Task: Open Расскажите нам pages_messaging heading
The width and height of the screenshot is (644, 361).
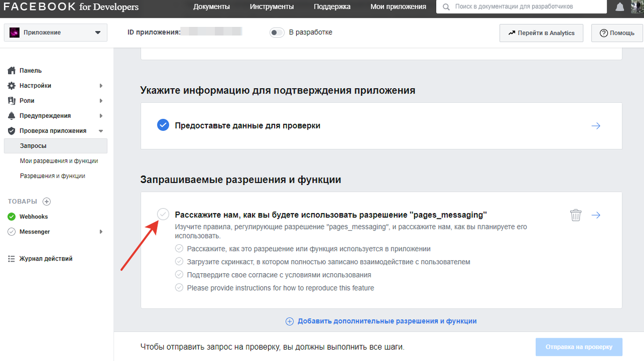Action: coord(331,215)
